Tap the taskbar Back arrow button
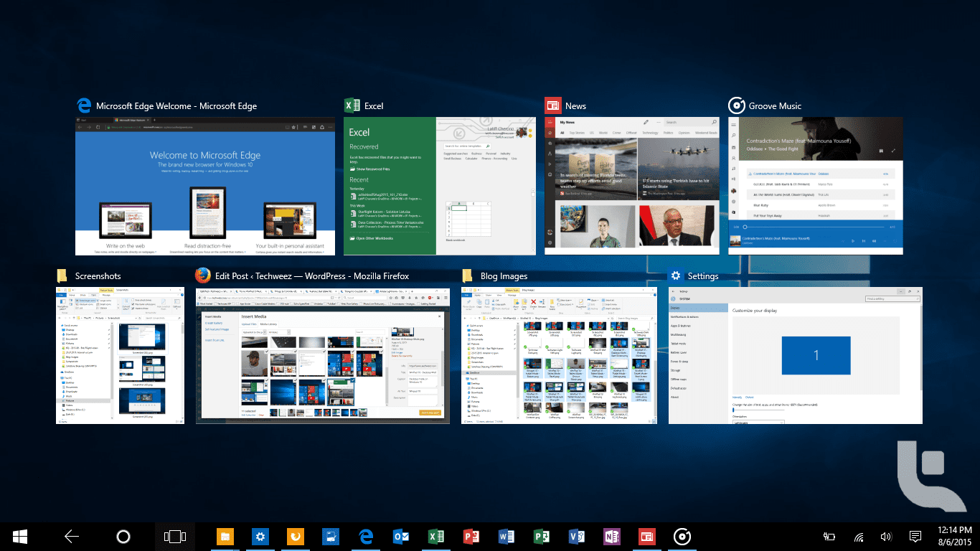The image size is (980, 551). [72, 536]
